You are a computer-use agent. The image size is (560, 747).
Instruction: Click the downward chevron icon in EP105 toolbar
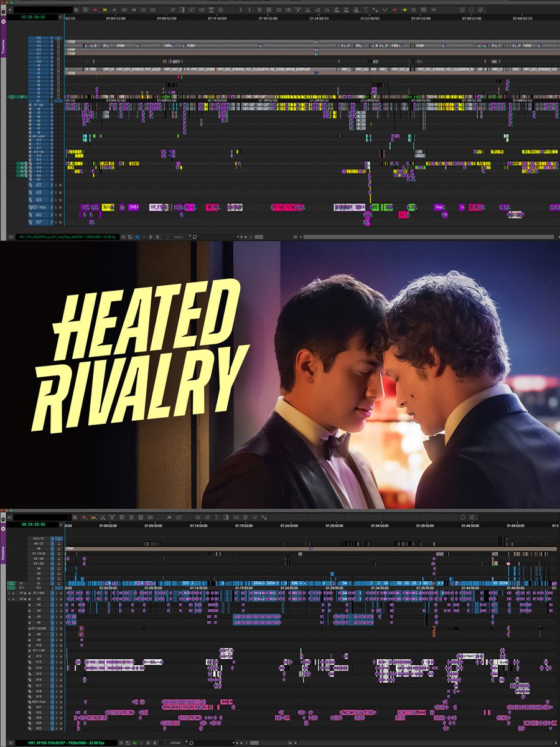point(254,517)
